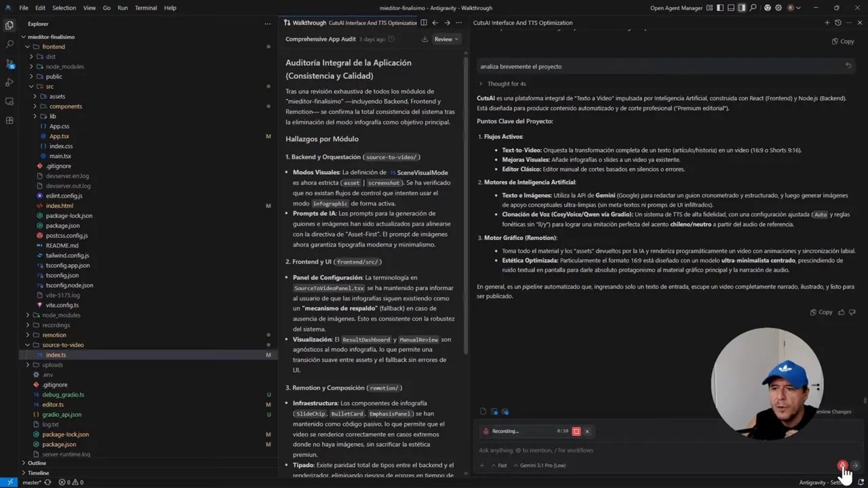Open App.tsx in the explorer
This screenshot has height=488, width=868.
tap(59, 136)
